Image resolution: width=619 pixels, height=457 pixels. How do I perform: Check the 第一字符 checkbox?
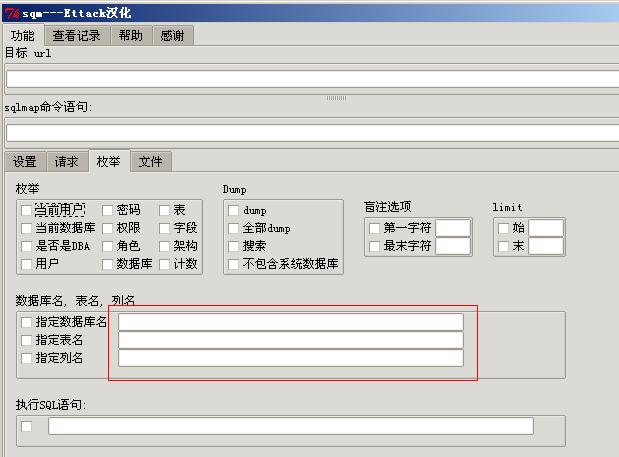pyautogui.click(x=374, y=228)
